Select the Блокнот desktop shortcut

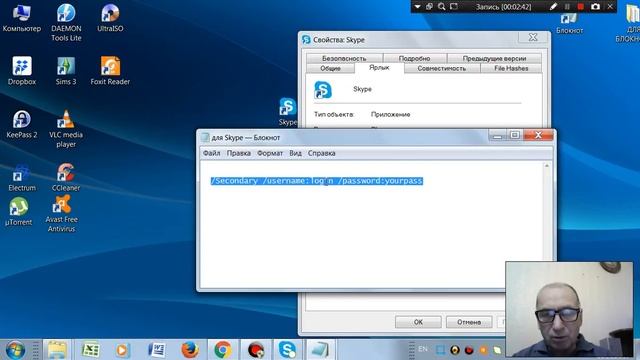coord(569,24)
